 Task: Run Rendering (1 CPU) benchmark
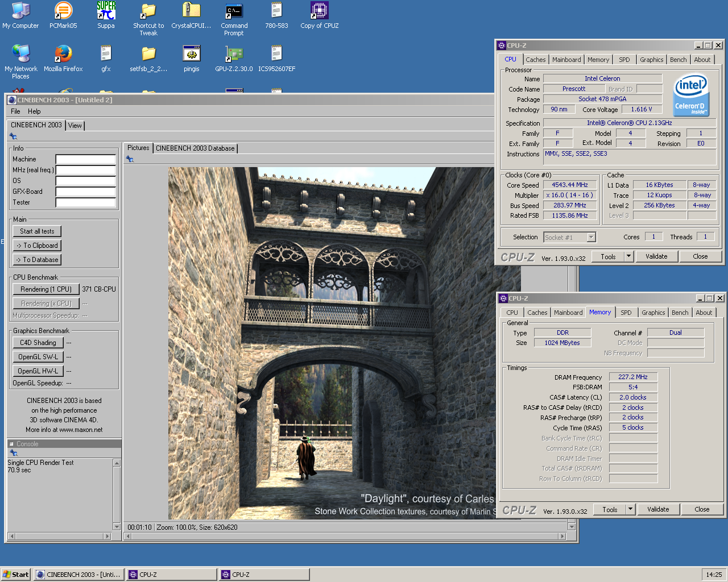click(x=46, y=289)
